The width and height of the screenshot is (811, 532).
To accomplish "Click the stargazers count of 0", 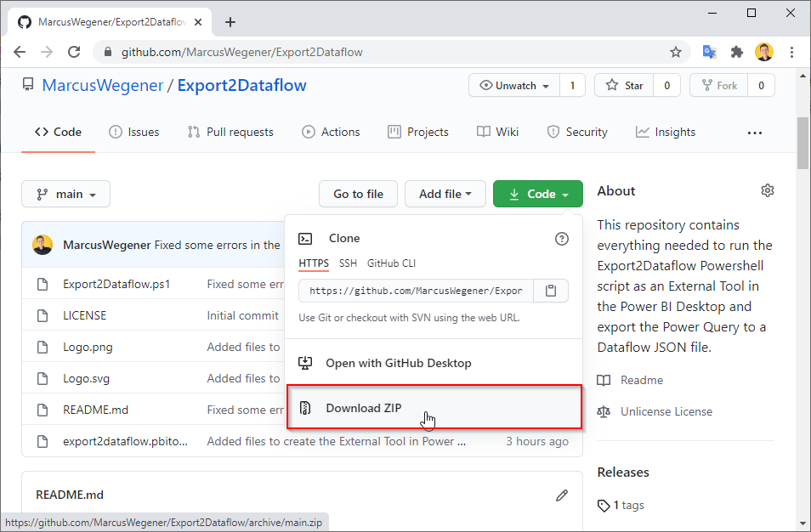I will point(666,85).
